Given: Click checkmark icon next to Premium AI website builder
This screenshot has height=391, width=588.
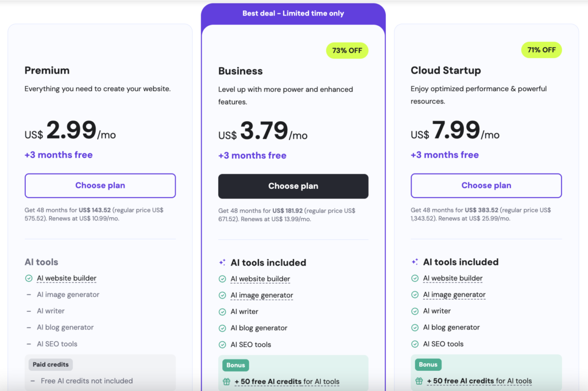Looking at the screenshot, I should pos(29,278).
